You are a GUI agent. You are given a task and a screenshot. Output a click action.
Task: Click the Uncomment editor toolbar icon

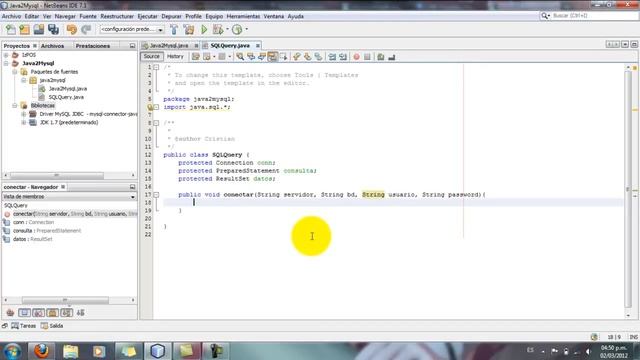[392, 57]
